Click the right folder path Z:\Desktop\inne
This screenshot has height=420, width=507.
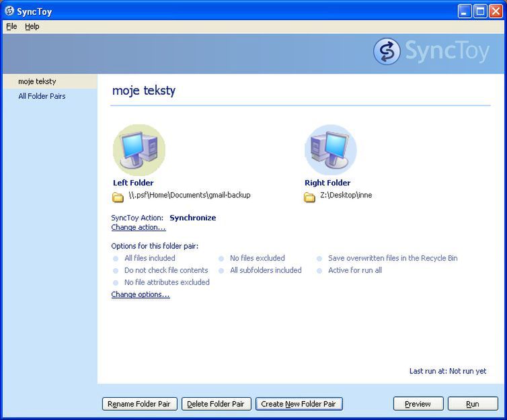click(346, 195)
